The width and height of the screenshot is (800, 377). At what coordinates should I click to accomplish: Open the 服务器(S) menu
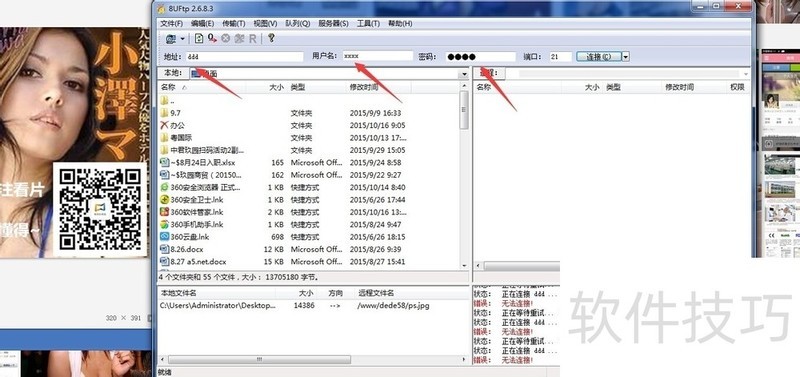coord(333,23)
